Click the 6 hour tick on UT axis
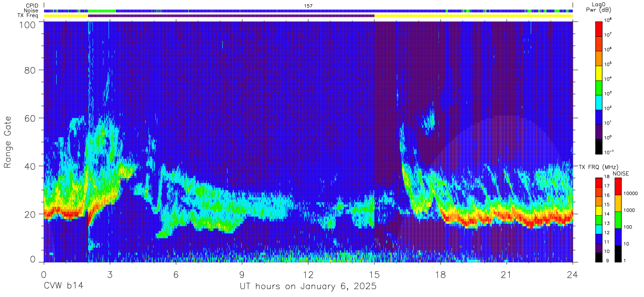The image size is (644, 297). click(x=176, y=274)
